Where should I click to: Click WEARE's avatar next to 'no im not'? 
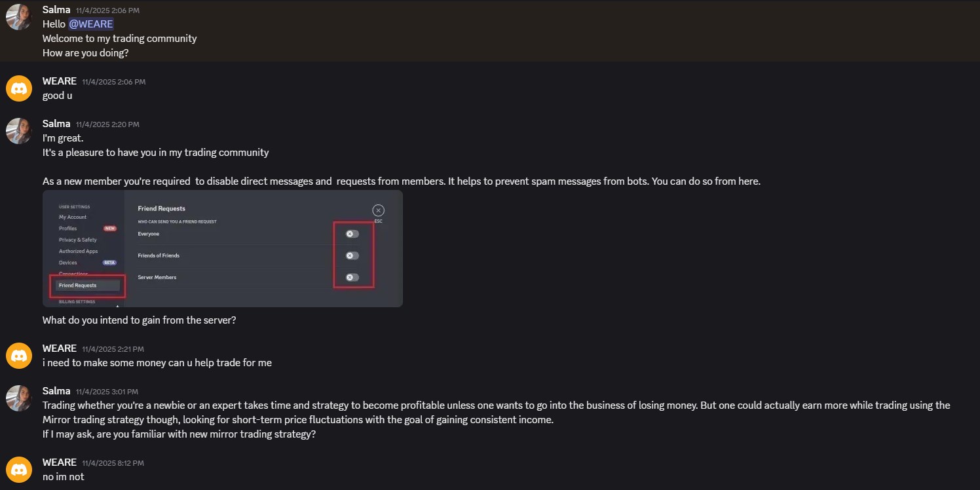tap(19, 469)
